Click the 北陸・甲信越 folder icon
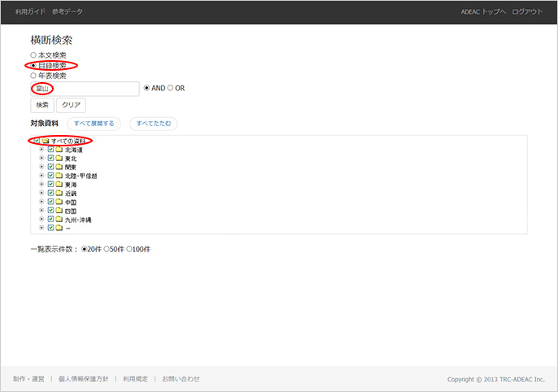Image resolution: width=558 pixels, height=392 pixels. coord(59,176)
